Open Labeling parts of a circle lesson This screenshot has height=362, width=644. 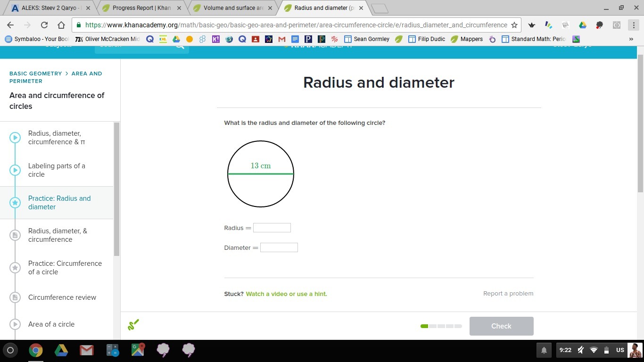pos(57,170)
